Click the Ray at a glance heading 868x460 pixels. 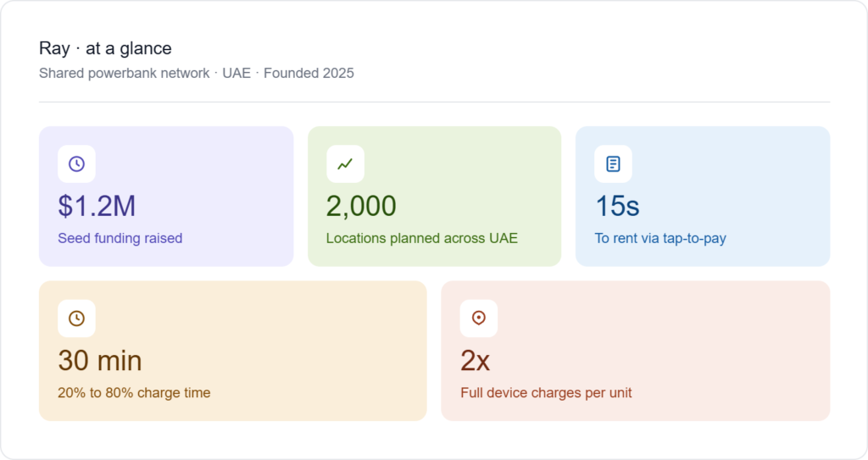point(105,48)
